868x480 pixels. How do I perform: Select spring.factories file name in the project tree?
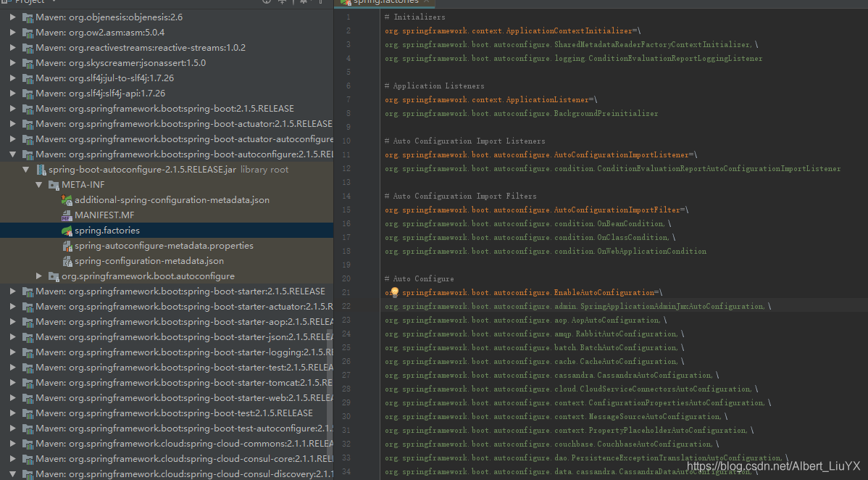click(x=107, y=231)
